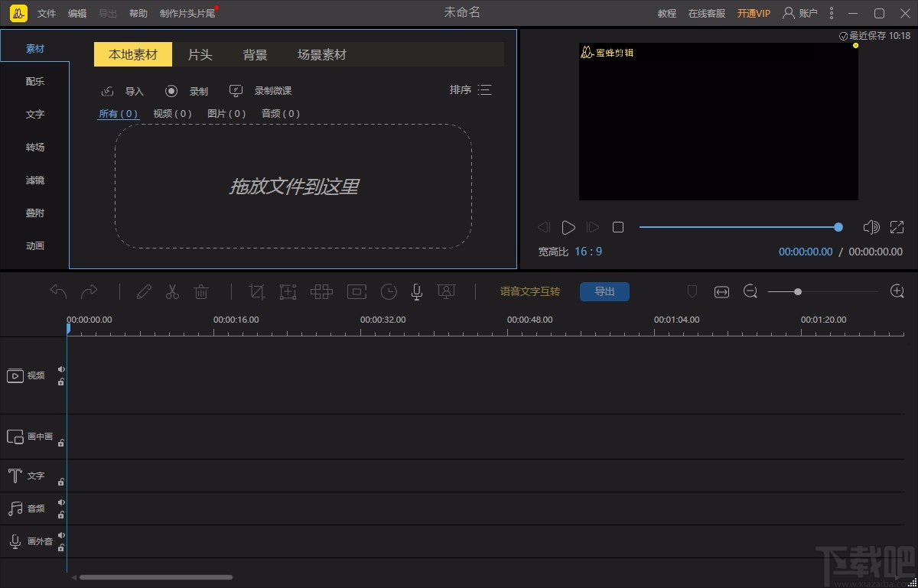Open the voiceover microphone recording tool
Image resolution: width=918 pixels, height=588 pixels.
416,291
